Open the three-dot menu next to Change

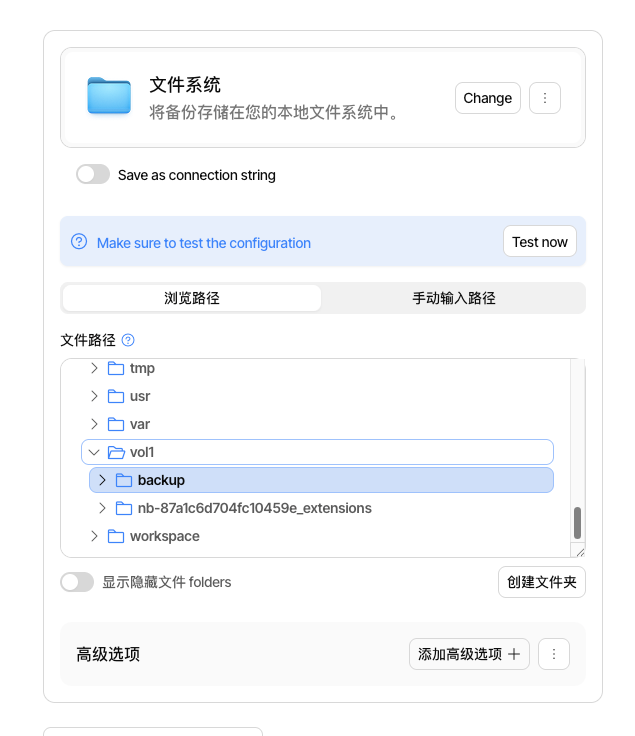(x=544, y=98)
